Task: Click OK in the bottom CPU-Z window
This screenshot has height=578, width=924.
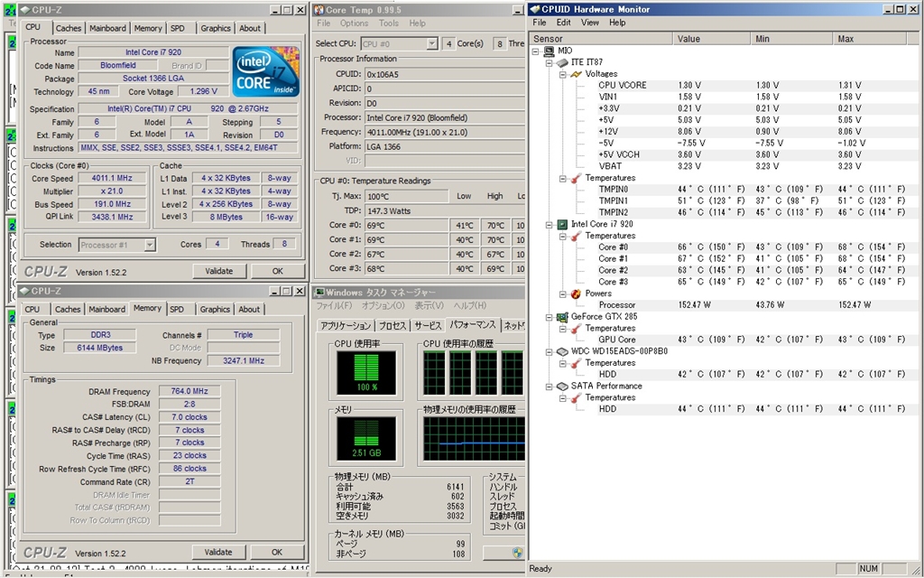Action: coord(277,552)
